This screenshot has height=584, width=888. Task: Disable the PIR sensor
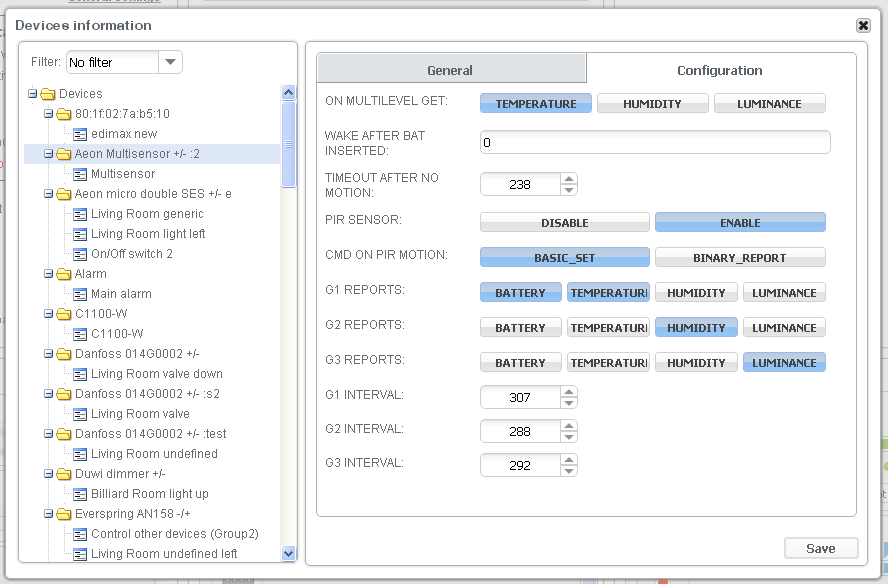[x=565, y=223]
